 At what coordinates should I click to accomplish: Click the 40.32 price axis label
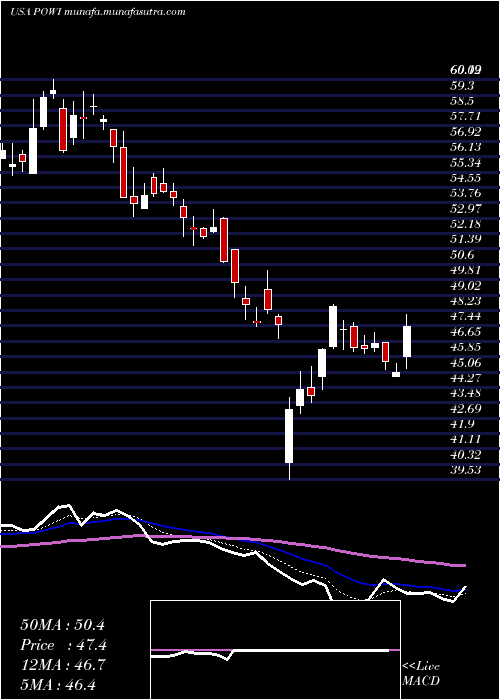[x=467, y=454]
